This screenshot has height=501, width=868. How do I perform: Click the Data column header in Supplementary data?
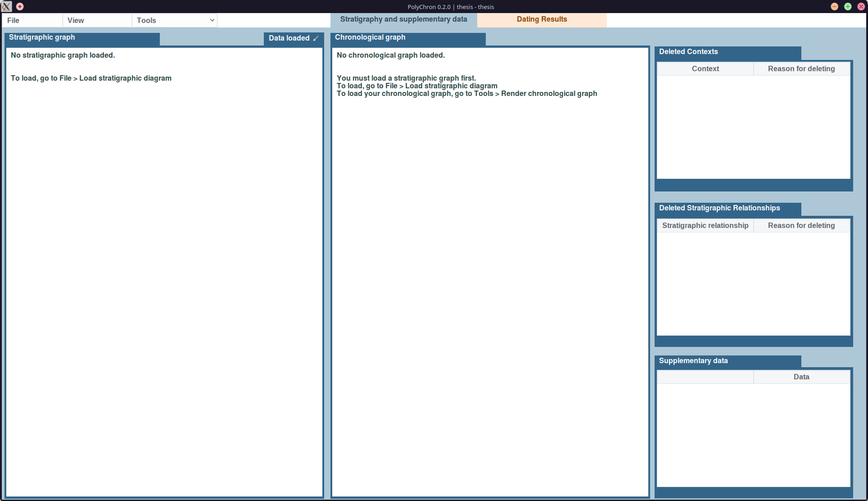click(x=801, y=377)
